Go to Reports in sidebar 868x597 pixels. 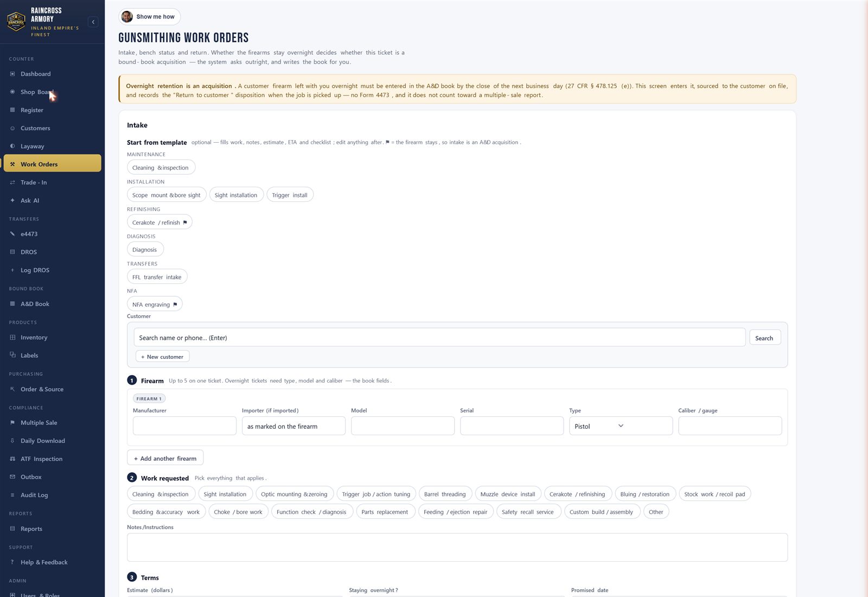click(x=53, y=529)
